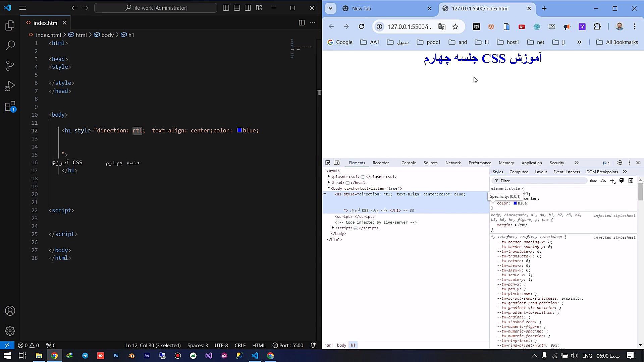Change HTML language mode in status bar
This screenshot has width=644, height=362.
[259, 345]
